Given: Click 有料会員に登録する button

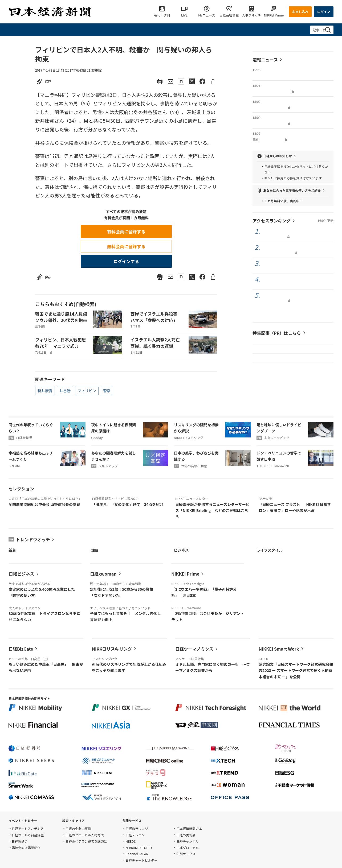Looking at the screenshot, I should point(126,232).
